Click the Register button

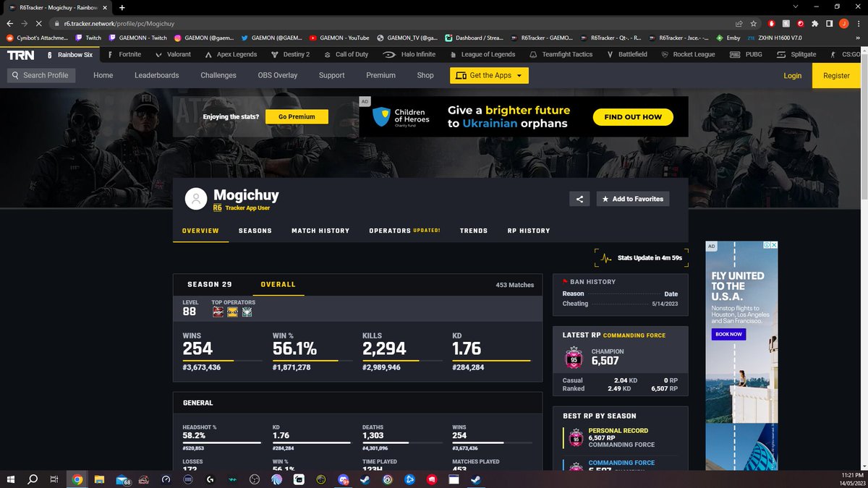click(836, 75)
